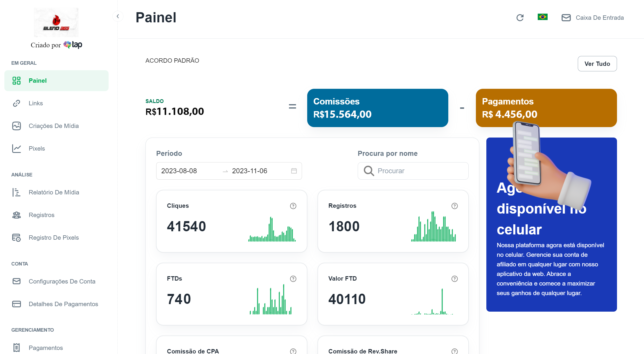Click the Cliques value 41540
This screenshot has height=354, width=644.
(186, 226)
